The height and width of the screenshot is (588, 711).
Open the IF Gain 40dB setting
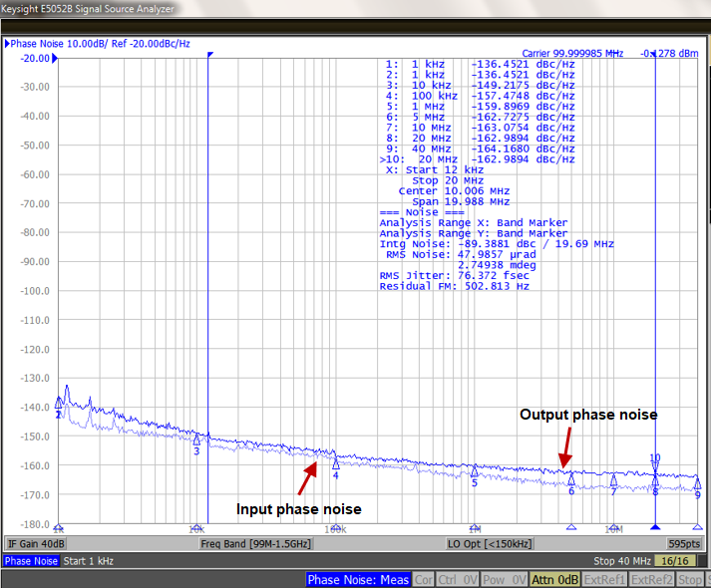coord(37,543)
